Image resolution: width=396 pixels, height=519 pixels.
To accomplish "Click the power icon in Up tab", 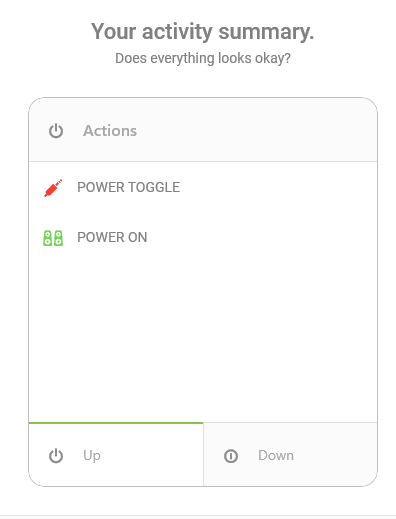I will (56, 456).
